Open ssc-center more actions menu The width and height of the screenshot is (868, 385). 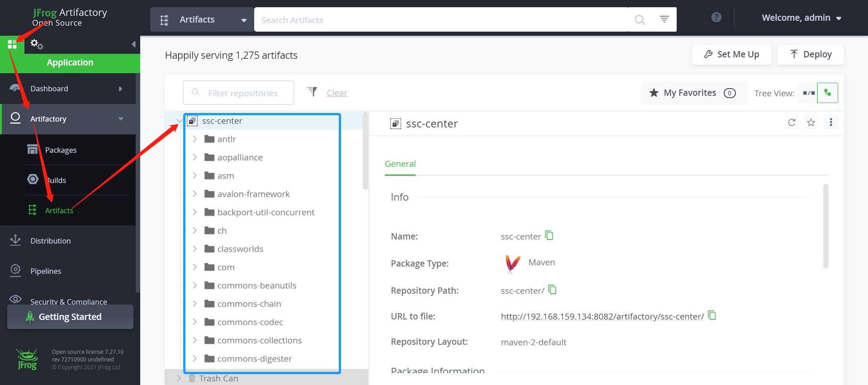click(x=831, y=122)
